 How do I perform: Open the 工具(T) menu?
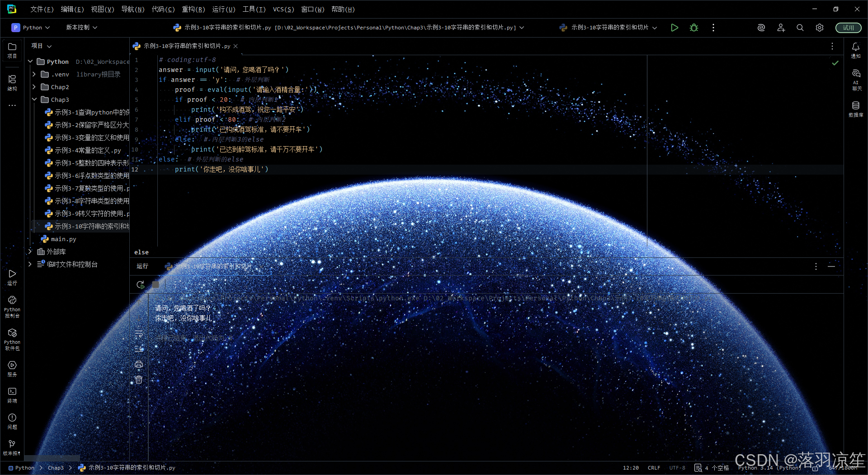click(x=254, y=9)
